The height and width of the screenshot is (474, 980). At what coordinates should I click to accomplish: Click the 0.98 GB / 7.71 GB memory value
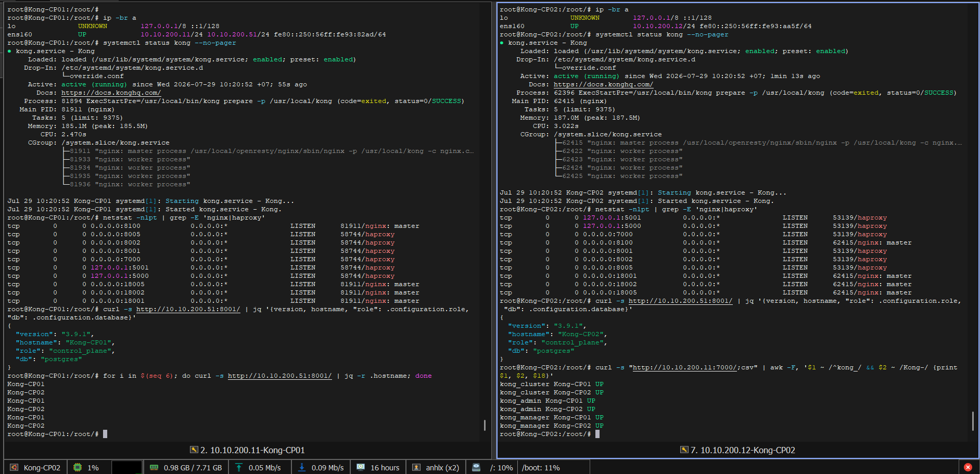pos(193,468)
